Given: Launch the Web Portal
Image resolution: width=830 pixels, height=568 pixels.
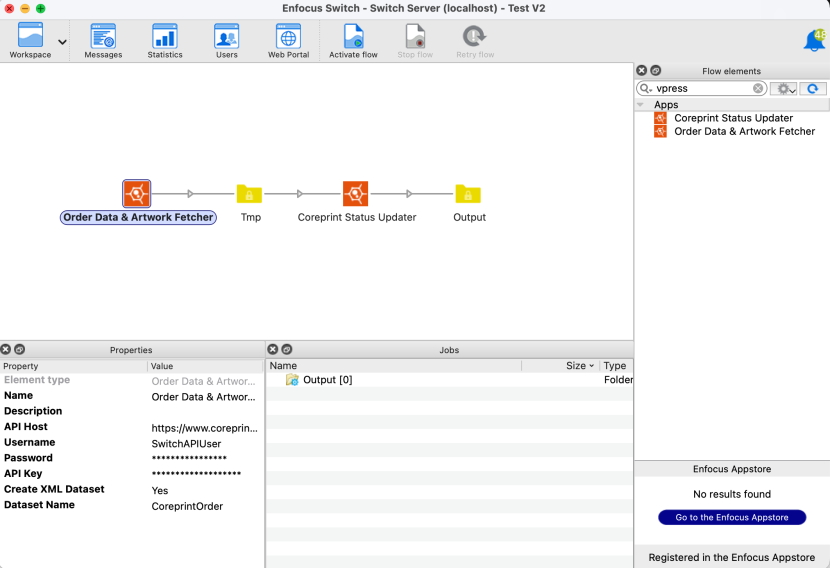Looking at the screenshot, I should point(288,41).
